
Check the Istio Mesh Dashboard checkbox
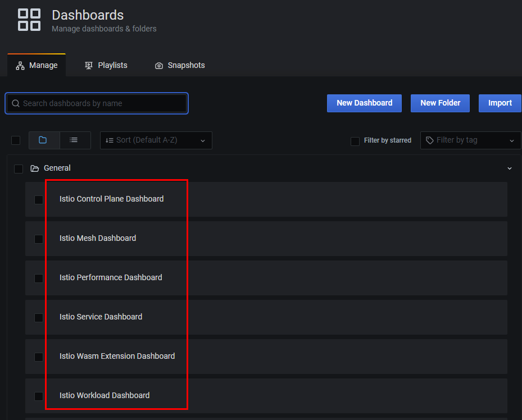[39, 239]
